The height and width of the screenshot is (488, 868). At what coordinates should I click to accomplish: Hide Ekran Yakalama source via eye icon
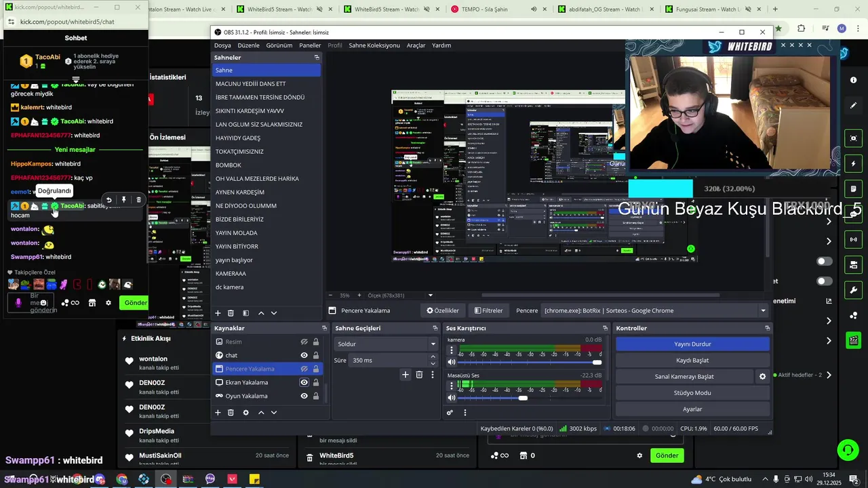pyautogui.click(x=304, y=382)
